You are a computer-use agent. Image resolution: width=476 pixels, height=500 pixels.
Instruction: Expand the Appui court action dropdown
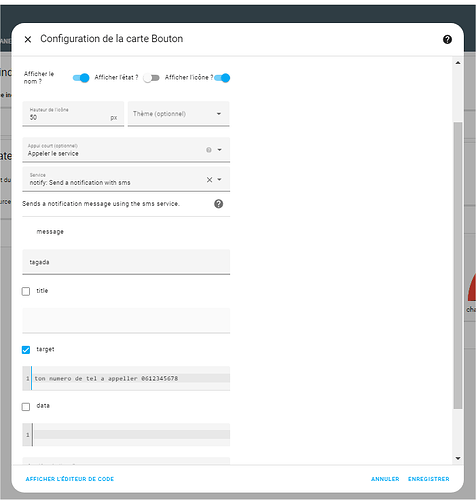[220, 150]
